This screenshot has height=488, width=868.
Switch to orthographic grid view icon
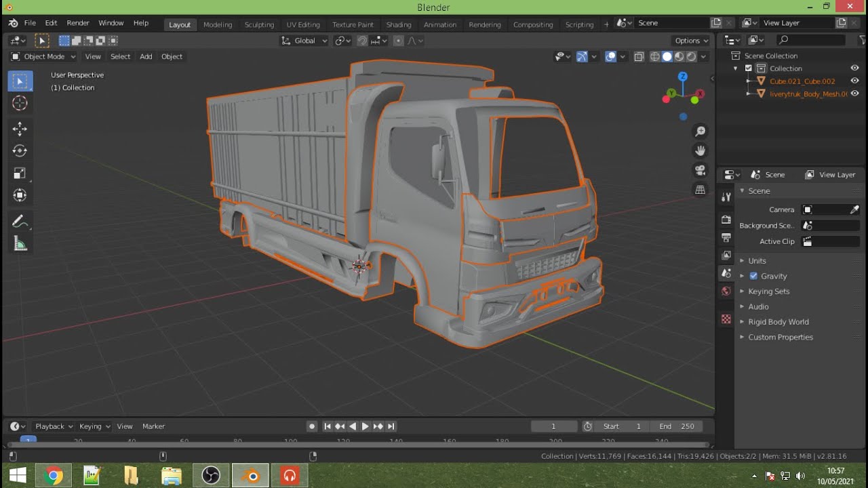[701, 190]
